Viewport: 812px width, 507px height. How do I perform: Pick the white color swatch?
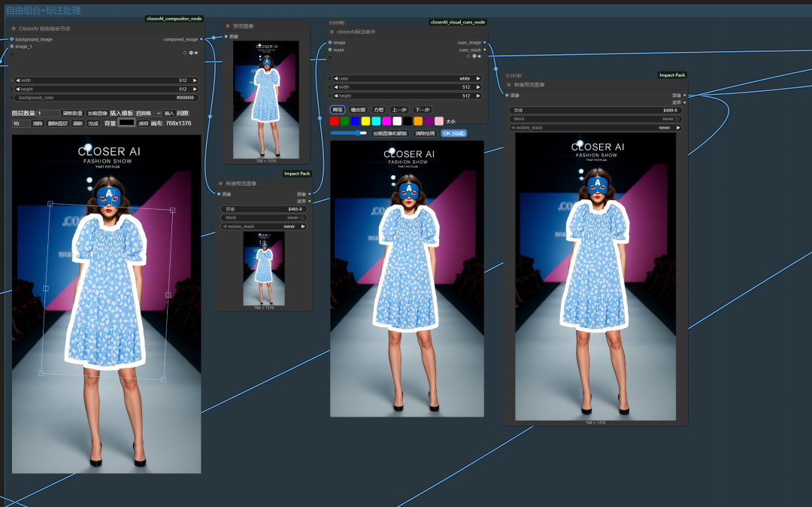(397, 121)
